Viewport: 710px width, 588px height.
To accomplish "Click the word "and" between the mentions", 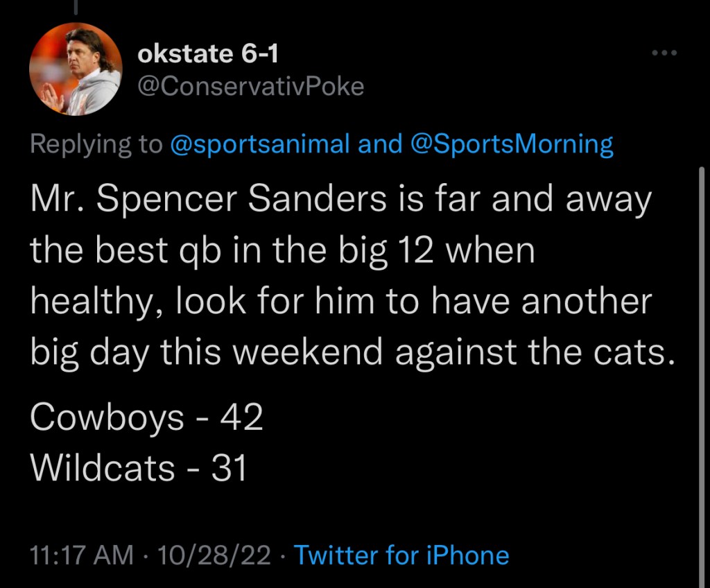I will [380, 144].
